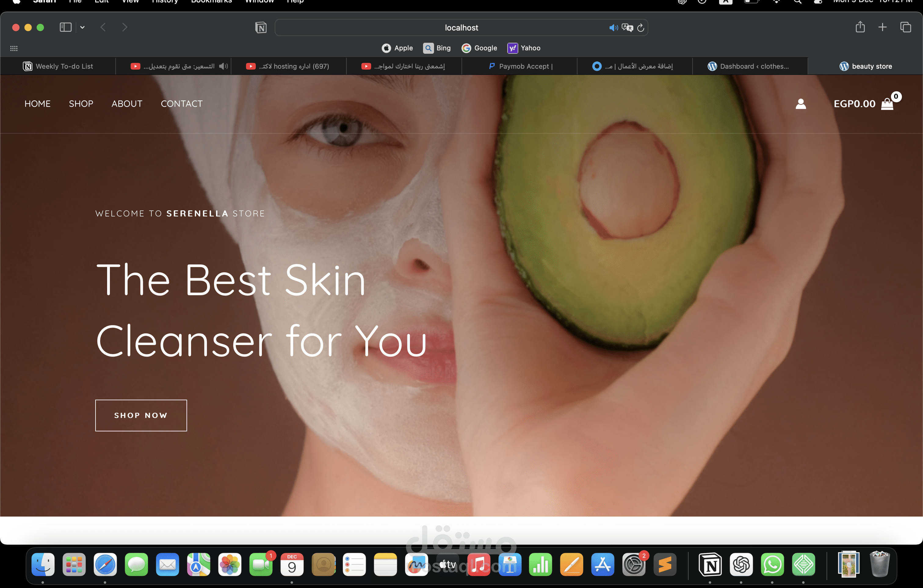
Task: Open the SHOP navigation link
Action: point(81,104)
